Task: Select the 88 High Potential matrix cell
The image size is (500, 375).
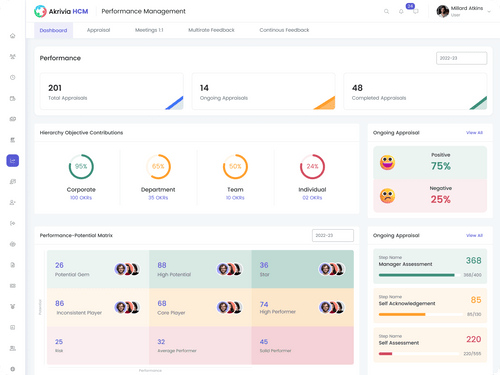Action: click(200, 269)
